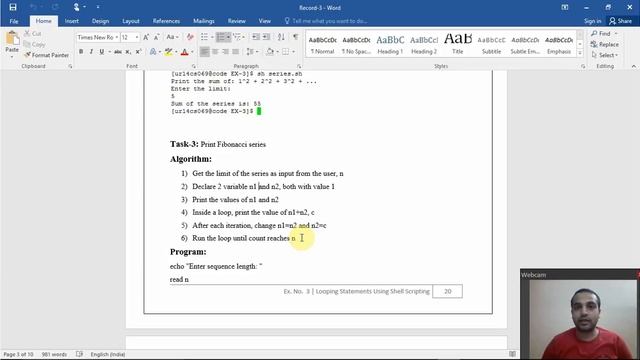This screenshot has height=360, width=640.
Task: Open the Paste button in Clipboard
Action: pos(12,43)
